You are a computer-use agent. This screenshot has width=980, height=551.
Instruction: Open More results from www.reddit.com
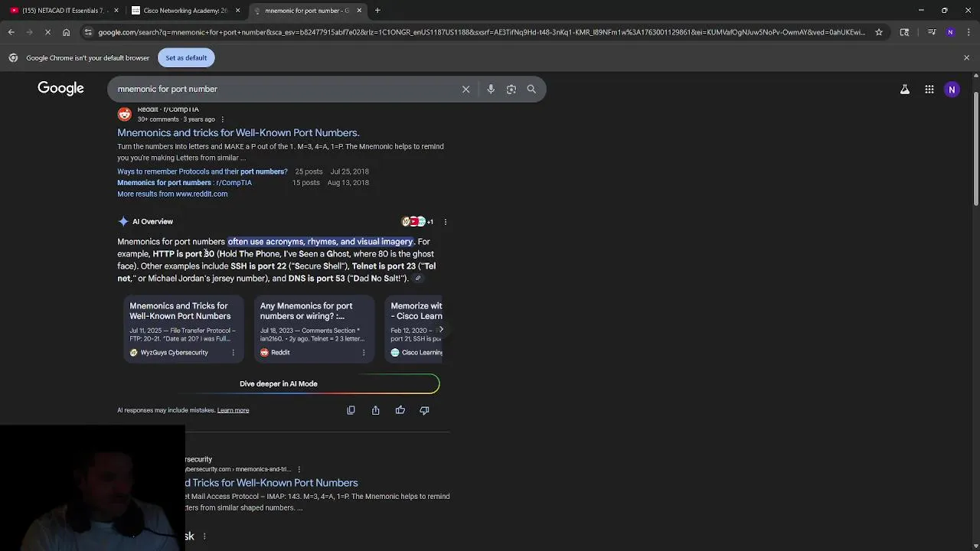point(172,194)
